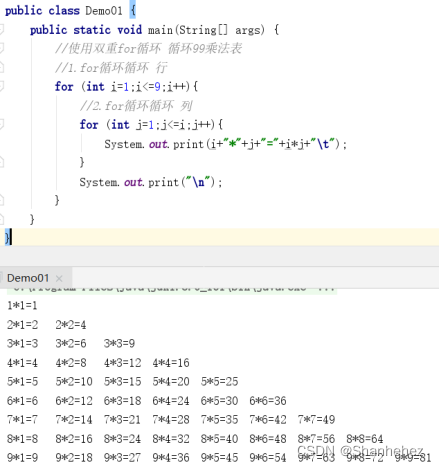Click console output '6*1=6'
The width and height of the screenshot is (439, 466).
[22, 400]
